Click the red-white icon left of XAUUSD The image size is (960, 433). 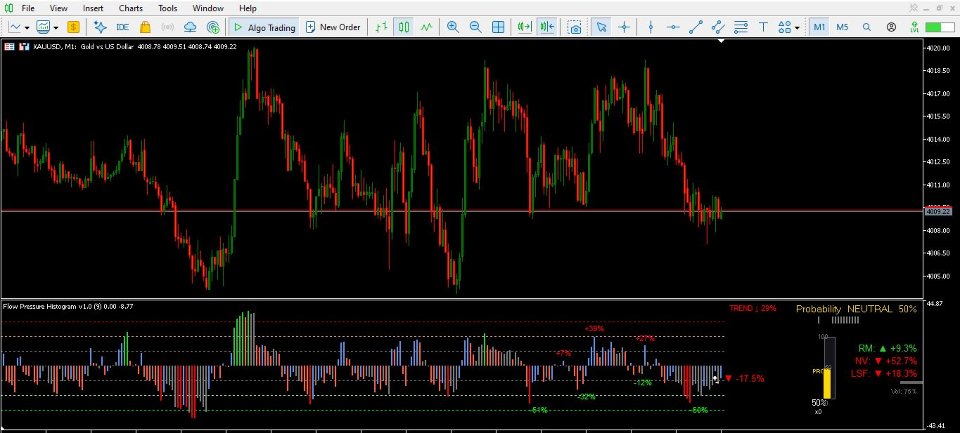24,47
